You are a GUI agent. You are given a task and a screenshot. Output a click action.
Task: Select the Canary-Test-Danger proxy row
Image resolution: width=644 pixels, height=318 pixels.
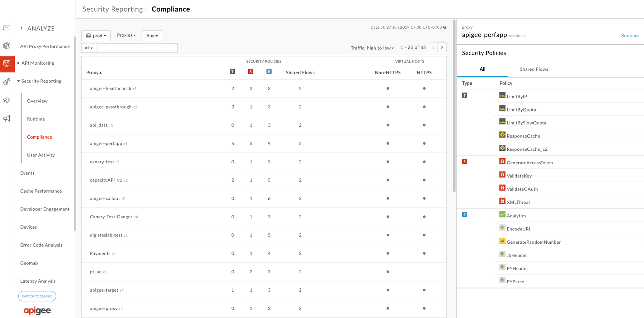coord(264,217)
